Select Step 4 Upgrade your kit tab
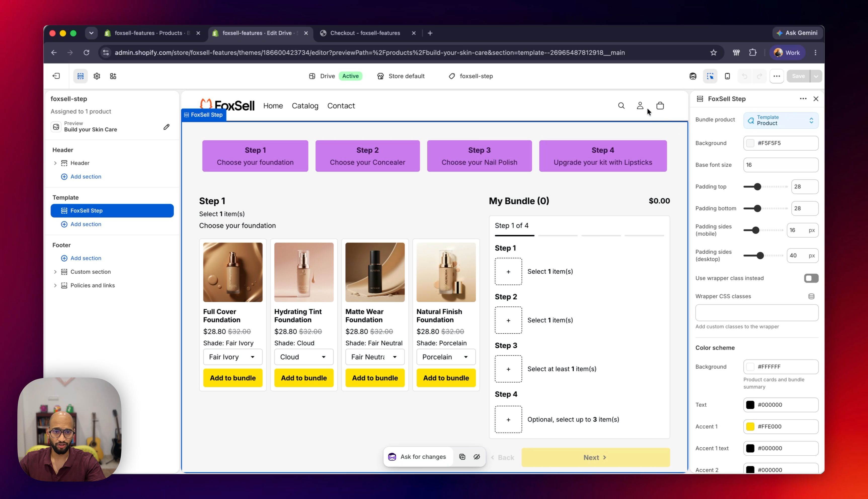 (603, 156)
